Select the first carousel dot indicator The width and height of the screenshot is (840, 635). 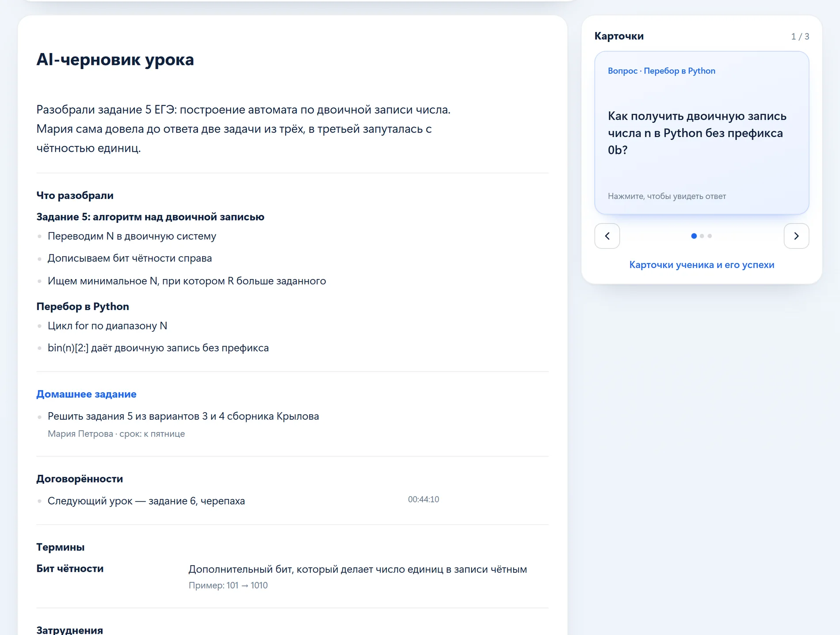tap(694, 236)
